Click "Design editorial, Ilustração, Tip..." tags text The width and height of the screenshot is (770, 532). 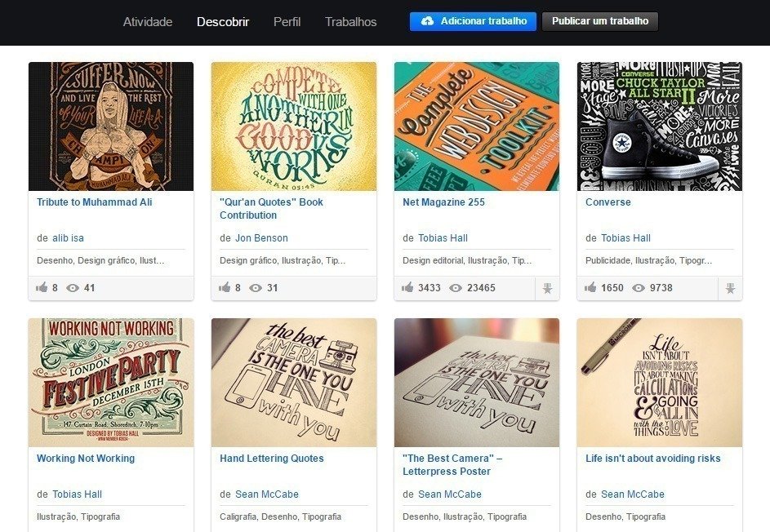tap(467, 260)
